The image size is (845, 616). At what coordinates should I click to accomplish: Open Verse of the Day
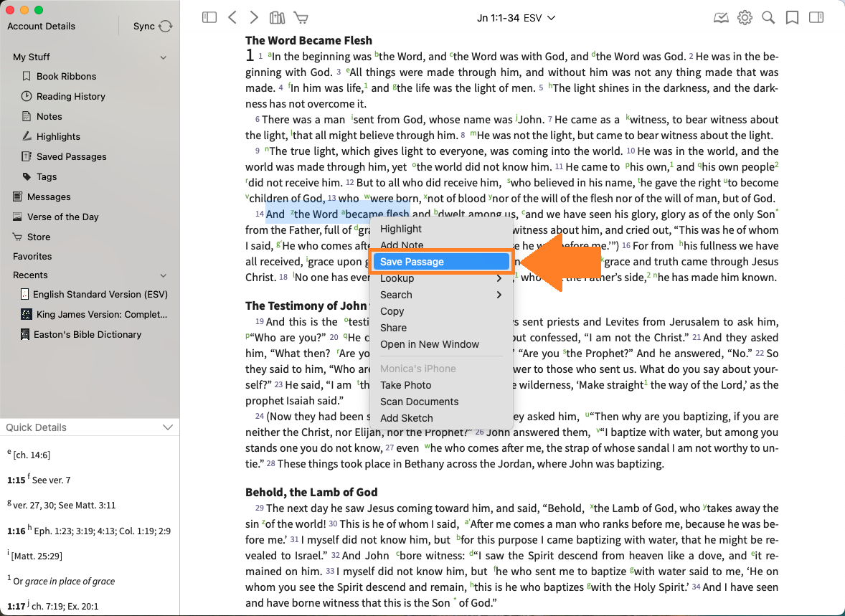(x=63, y=217)
